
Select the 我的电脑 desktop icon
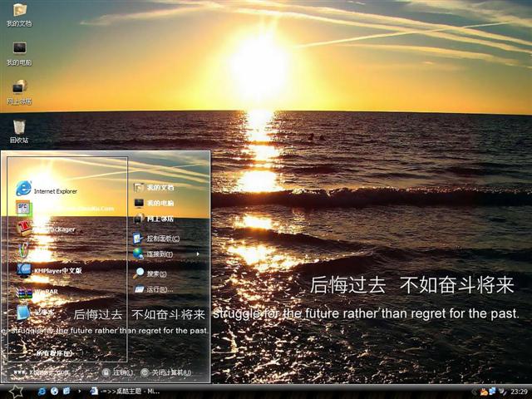click(x=19, y=53)
